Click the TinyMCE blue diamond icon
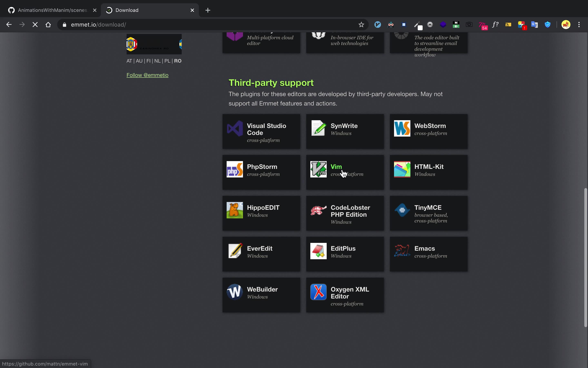The image size is (588, 368). coord(402,210)
